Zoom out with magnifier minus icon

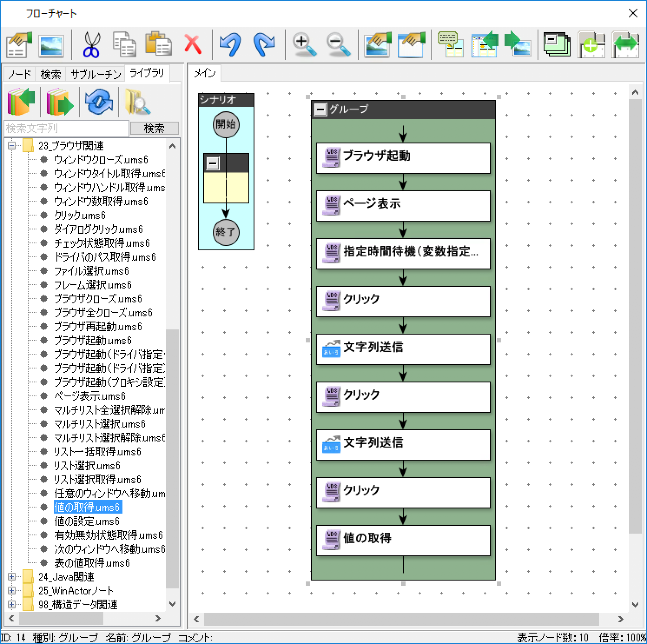pyautogui.click(x=338, y=44)
